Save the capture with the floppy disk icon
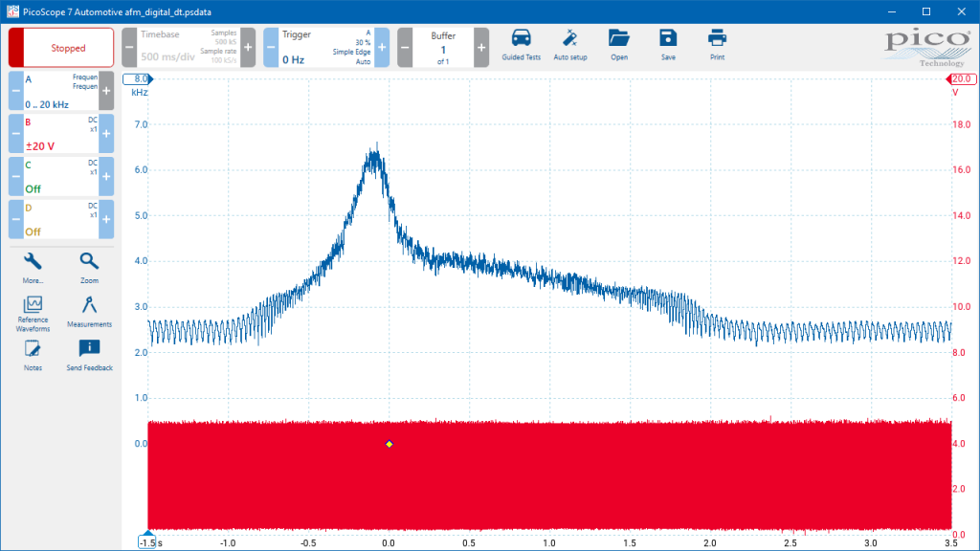 coord(668,45)
